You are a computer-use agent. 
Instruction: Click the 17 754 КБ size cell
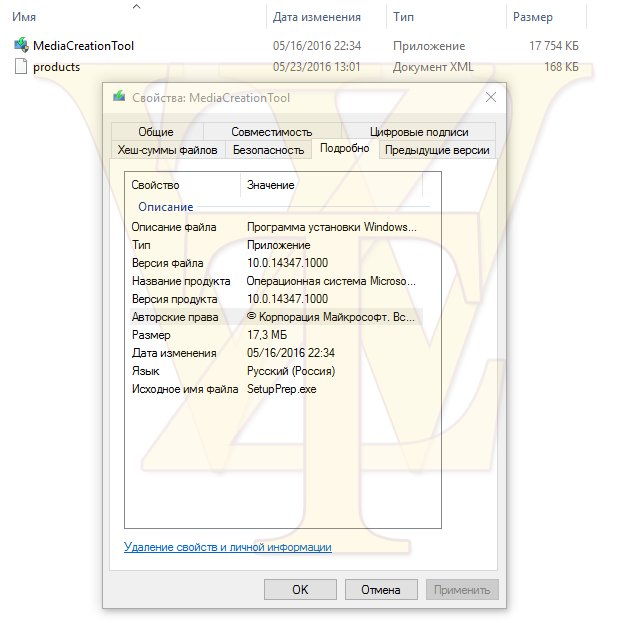pos(554,46)
